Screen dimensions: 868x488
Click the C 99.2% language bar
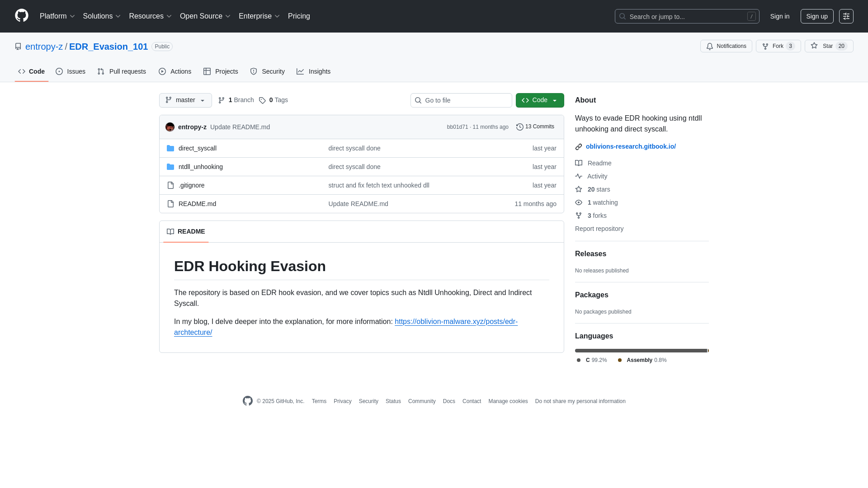(x=639, y=351)
